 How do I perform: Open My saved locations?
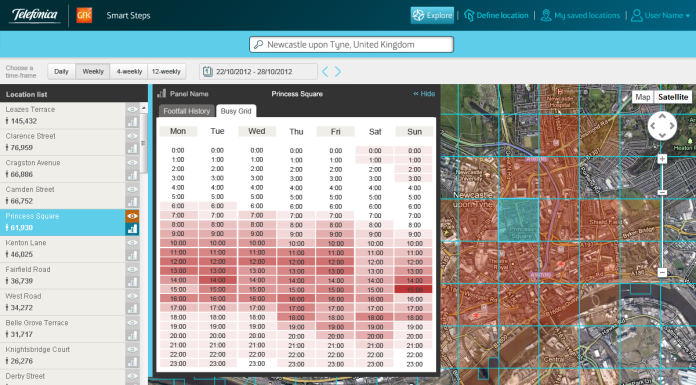[580, 15]
